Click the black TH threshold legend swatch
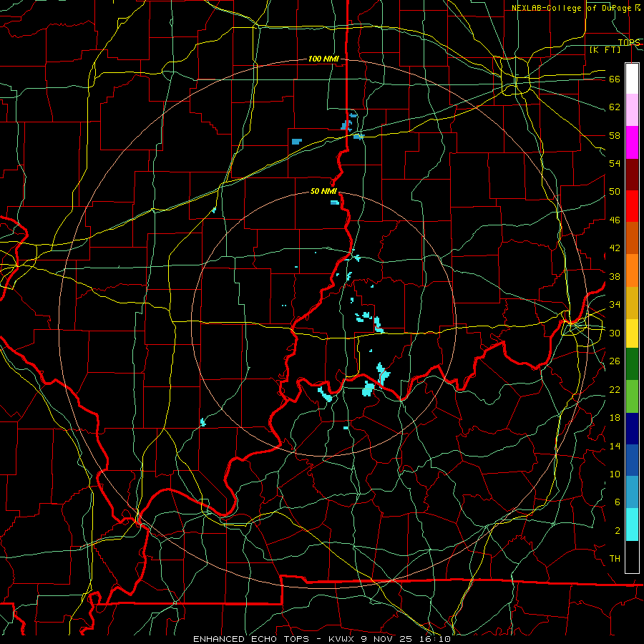The height and width of the screenshot is (644, 644). (x=632, y=557)
